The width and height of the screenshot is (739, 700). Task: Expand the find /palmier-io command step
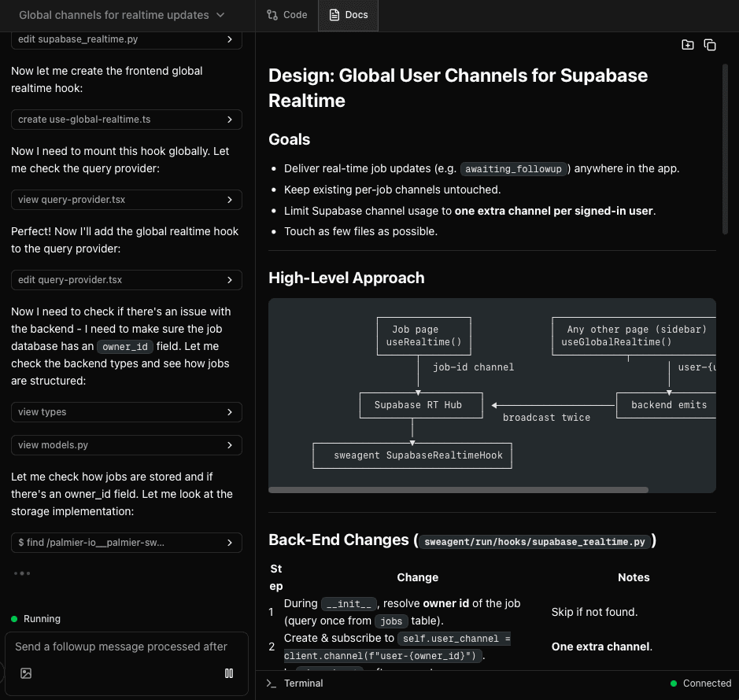(x=126, y=543)
